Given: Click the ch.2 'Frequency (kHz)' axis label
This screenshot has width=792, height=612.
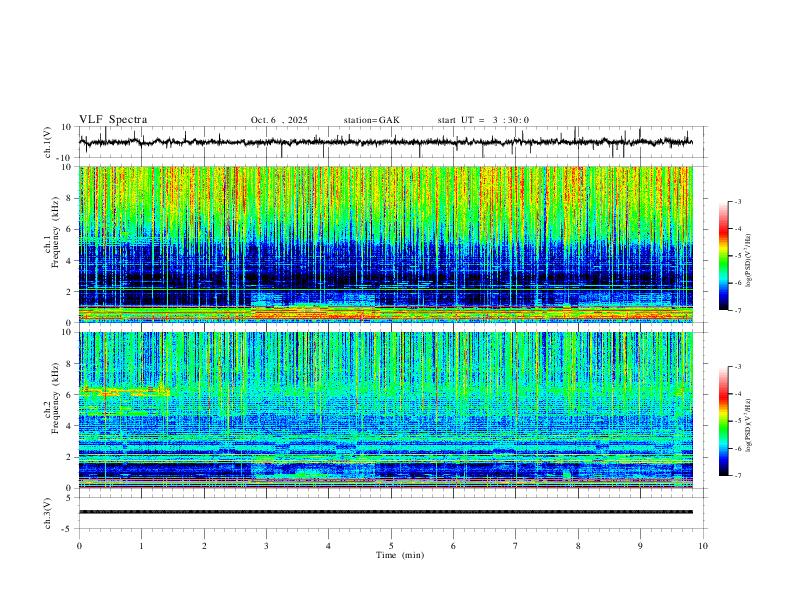Looking at the screenshot, I should click(55, 398).
